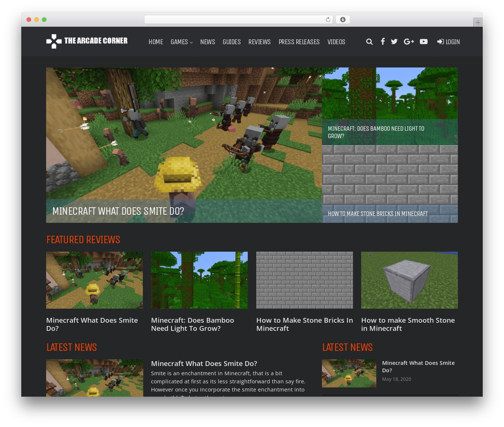Open the search magnifier icon
The image size is (504, 427).
point(369,42)
